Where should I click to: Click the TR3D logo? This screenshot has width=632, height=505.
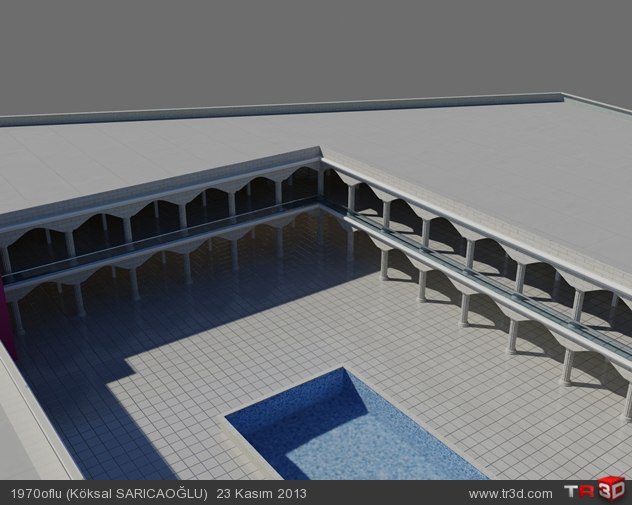595,490
